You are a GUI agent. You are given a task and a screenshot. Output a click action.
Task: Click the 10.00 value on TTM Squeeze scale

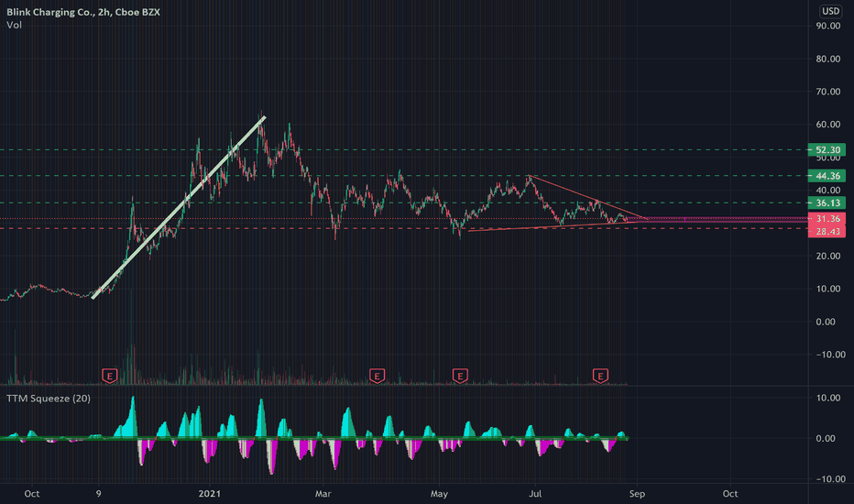click(x=827, y=398)
